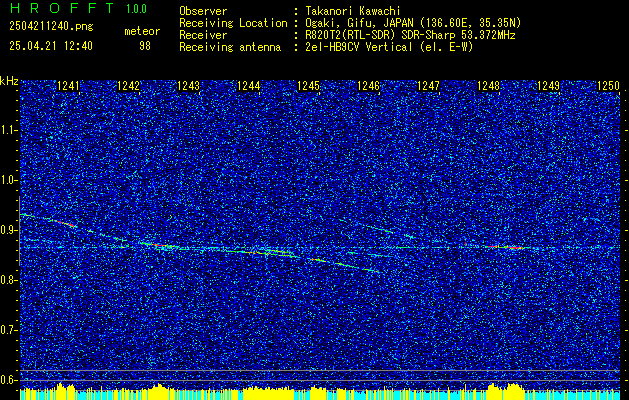Image resolution: width=629 pixels, height=400 pixels.
Task: Click the 1.0 frequency axis label
Action: 9,181
